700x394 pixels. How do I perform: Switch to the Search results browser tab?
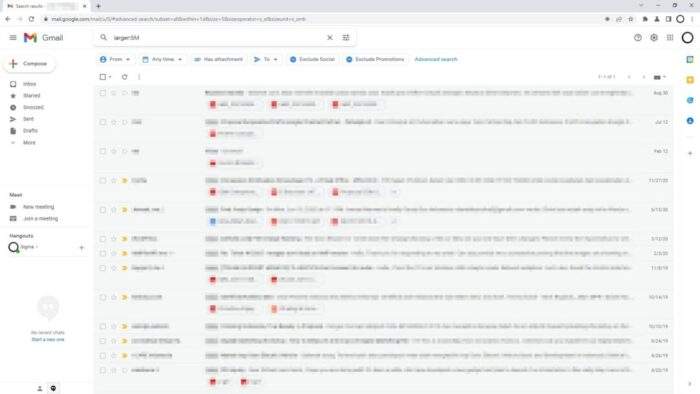(x=46, y=6)
